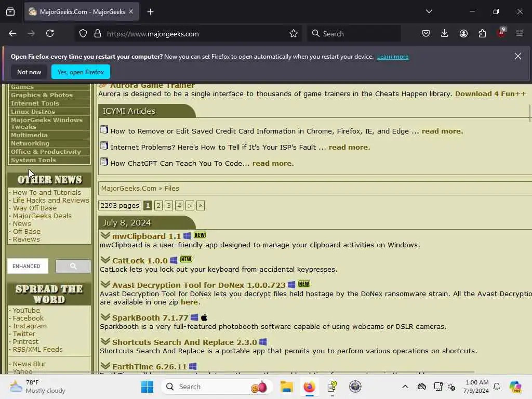Click the Download 4 Fun++ link
This screenshot has width=532, height=399.
pyautogui.click(x=490, y=94)
